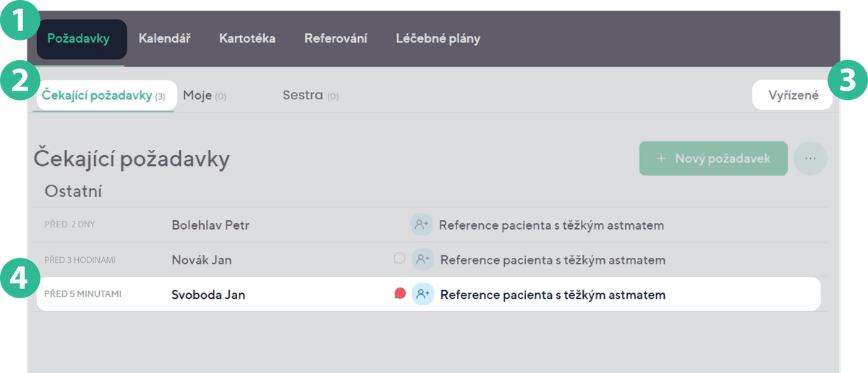The width and height of the screenshot is (868, 373).
Task: Go to the Referování tab
Action: (336, 38)
